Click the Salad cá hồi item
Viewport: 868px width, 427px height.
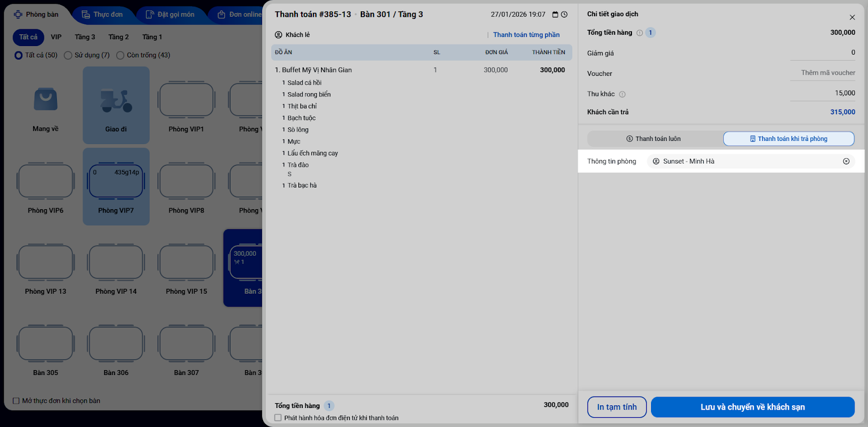coord(304,83)
